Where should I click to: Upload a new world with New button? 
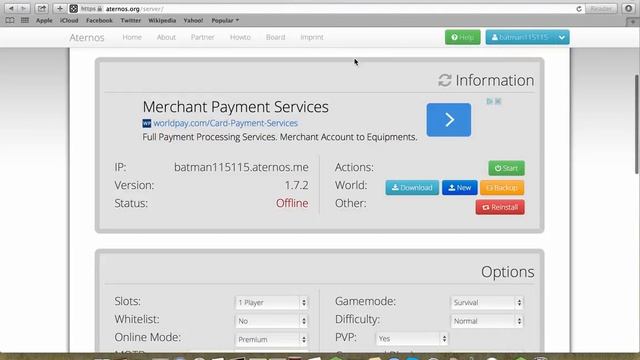pos(460,187)
